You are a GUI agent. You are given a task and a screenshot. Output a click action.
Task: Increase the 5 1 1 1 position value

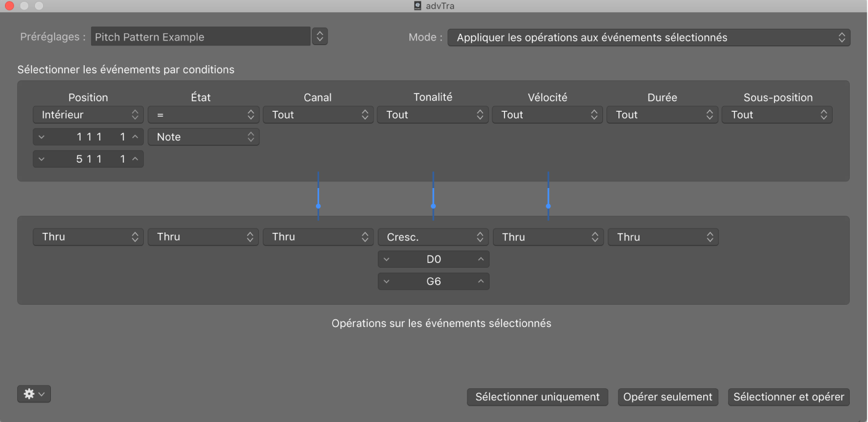[135, 159]
